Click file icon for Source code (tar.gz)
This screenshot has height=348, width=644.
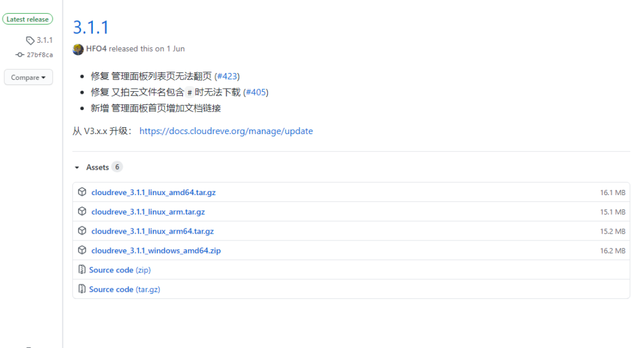coord(82,289)
